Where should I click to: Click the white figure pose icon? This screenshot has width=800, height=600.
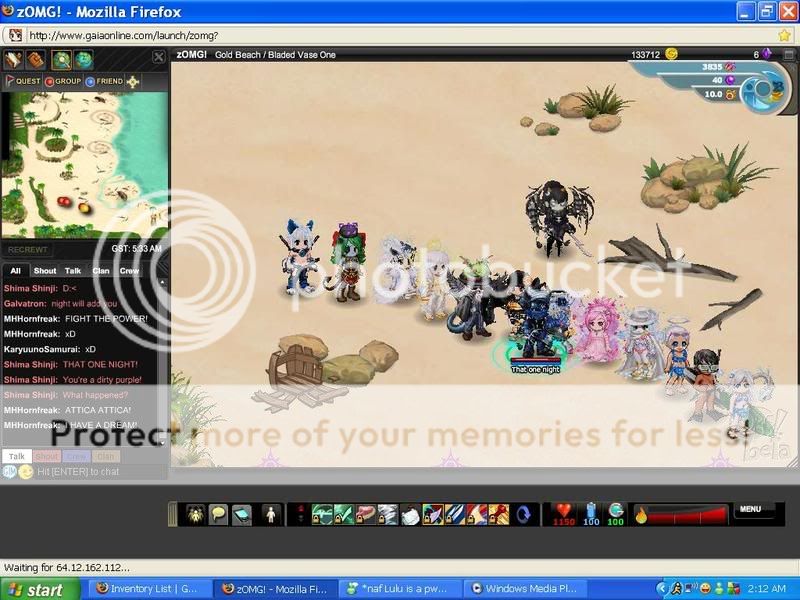[271, 514]
